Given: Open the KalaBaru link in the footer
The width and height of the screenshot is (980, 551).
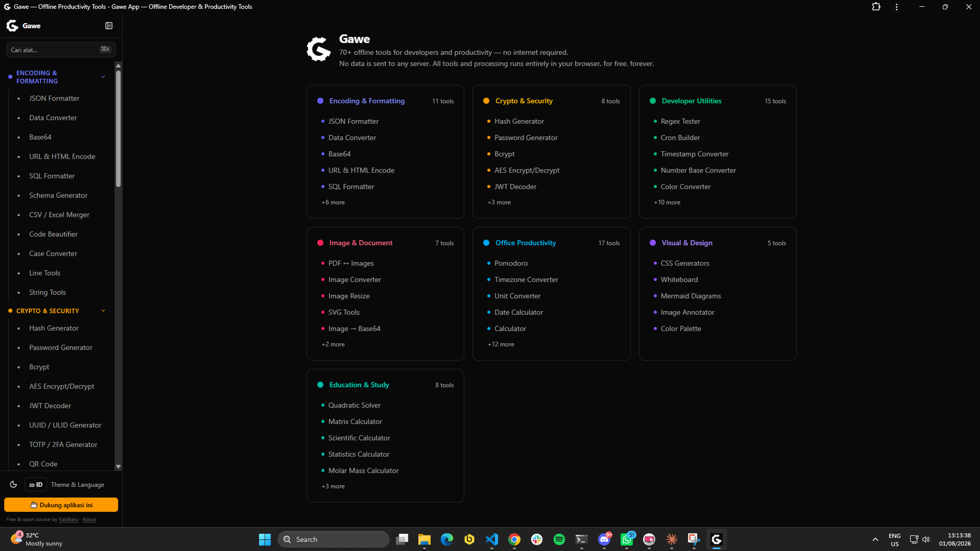Looking at the screenshot, I should (68, 519).
